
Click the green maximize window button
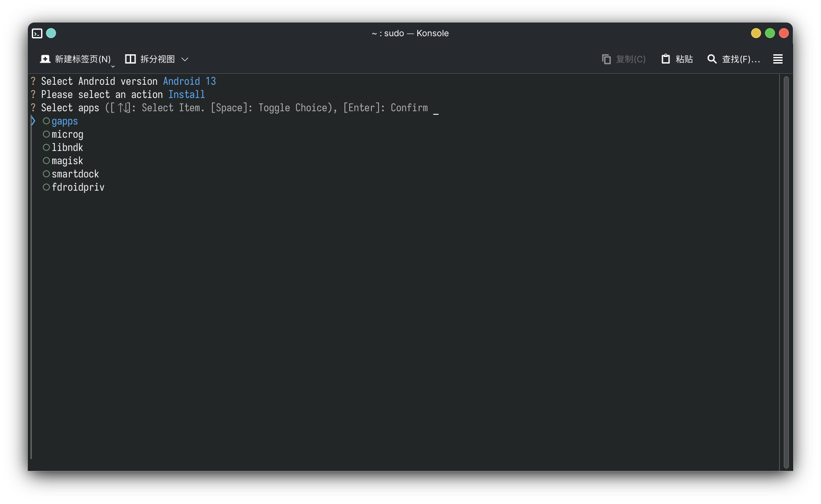770,34
